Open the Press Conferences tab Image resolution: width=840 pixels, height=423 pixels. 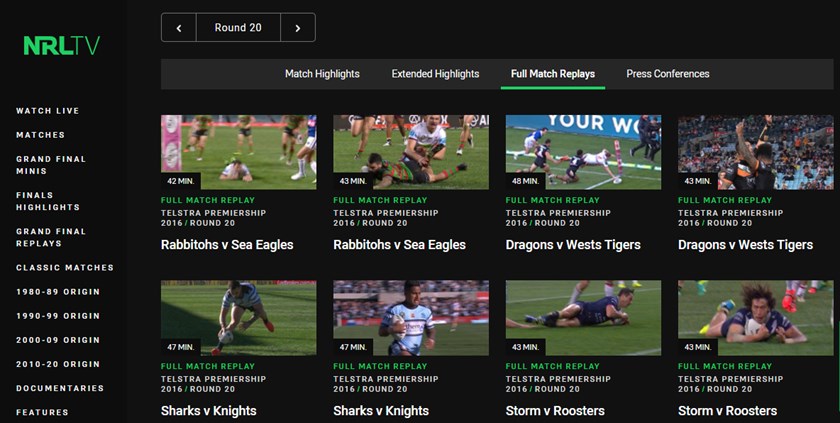(668, 74)
